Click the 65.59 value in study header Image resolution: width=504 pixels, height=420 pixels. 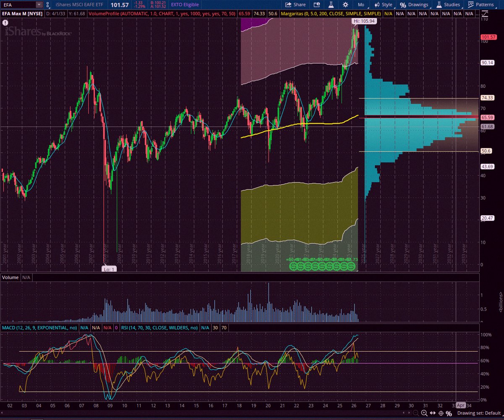[244, 13]
